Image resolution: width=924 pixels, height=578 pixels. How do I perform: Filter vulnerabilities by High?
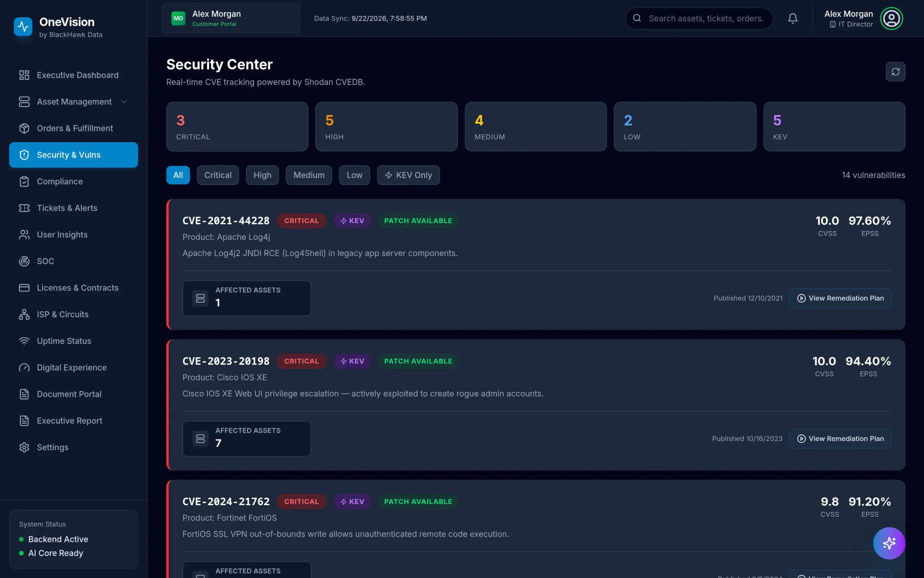pos(263,175)
